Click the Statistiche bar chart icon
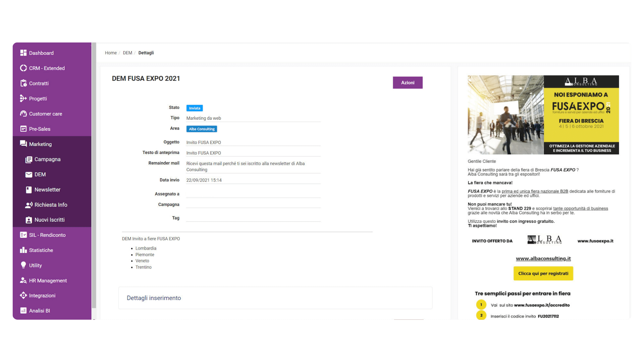644x362 pixels. [23, 250]
